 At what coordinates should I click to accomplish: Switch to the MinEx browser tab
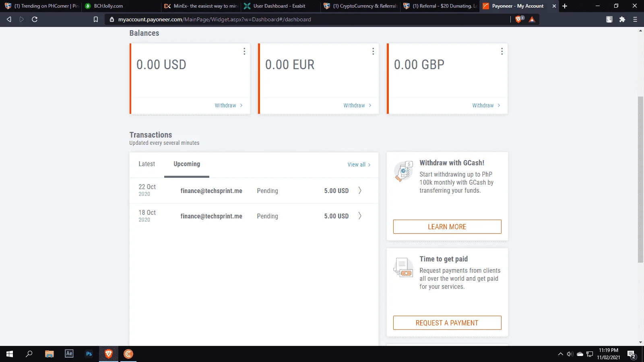coord(201,6)
